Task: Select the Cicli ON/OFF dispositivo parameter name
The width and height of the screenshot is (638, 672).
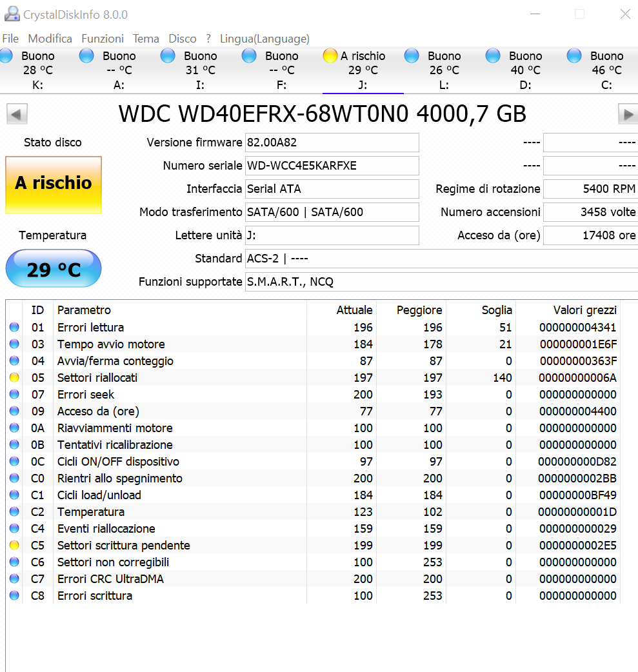Action: coord(118,462)
